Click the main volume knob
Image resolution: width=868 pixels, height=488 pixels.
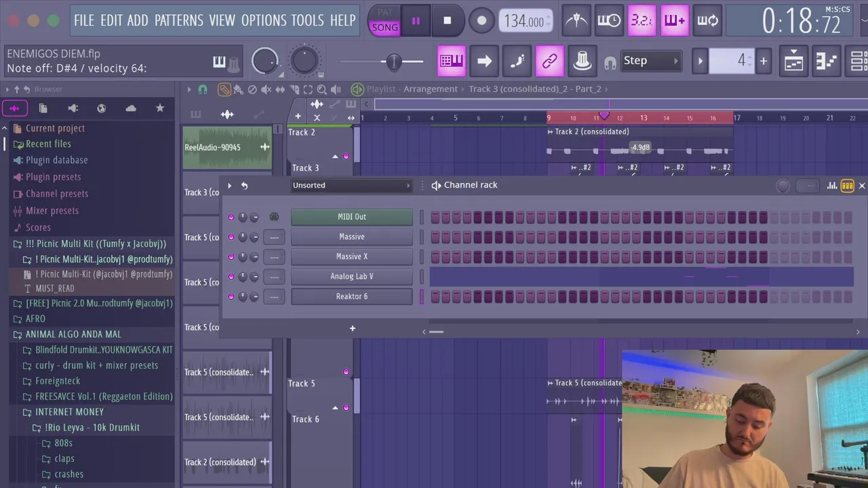point(265,62)
